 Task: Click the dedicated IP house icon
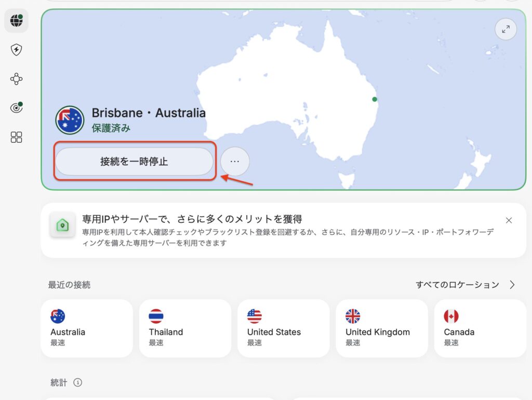click(62, 225)
